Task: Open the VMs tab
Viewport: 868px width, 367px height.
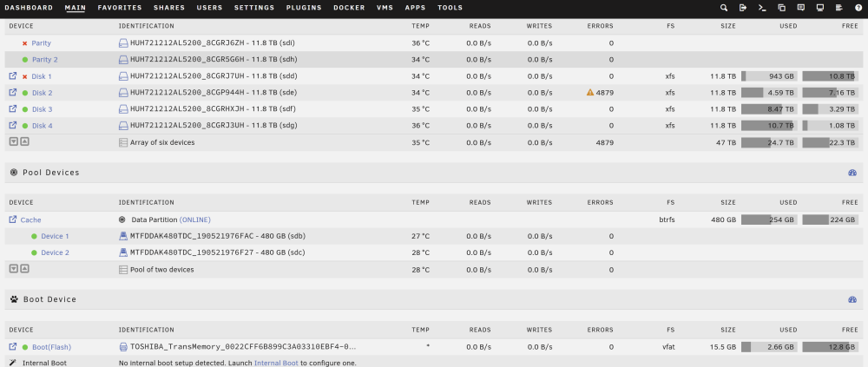Action: [x=385, y=8]
